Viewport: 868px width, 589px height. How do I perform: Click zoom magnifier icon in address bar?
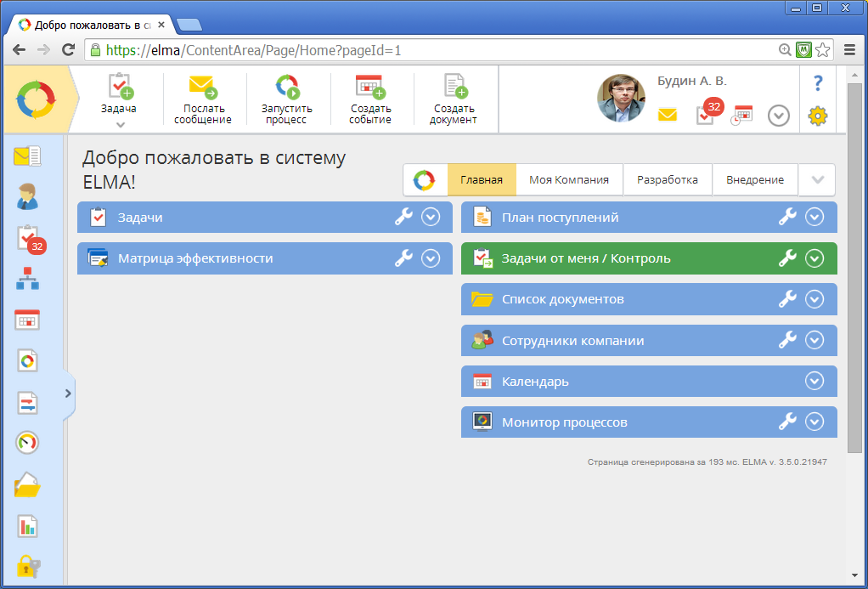click(x=785, y=50)
